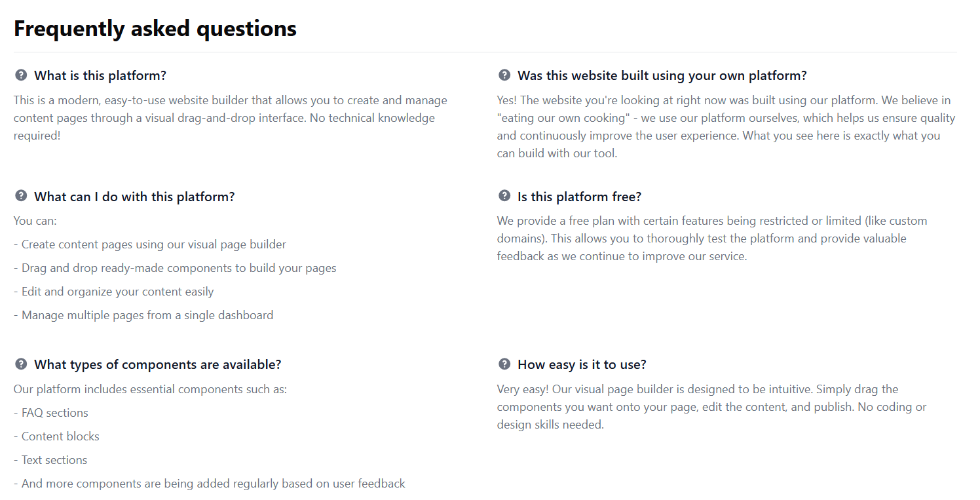This screenshot has width=980, height=500.
Task: Click question icon beside "How easy is it to use?"
Action: click(x=504, y=364)
